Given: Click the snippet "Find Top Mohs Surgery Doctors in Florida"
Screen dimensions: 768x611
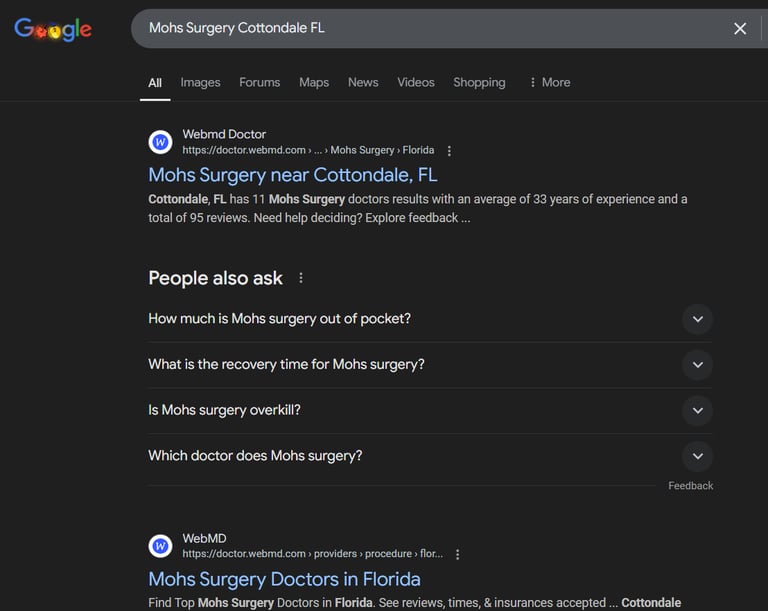Looking at the screenshot, I should 260,603.
